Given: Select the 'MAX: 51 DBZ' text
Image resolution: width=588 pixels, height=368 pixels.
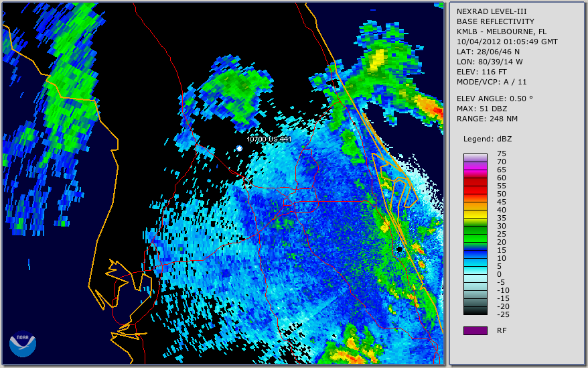Looking at the screenshot, I should click(482, 109).
